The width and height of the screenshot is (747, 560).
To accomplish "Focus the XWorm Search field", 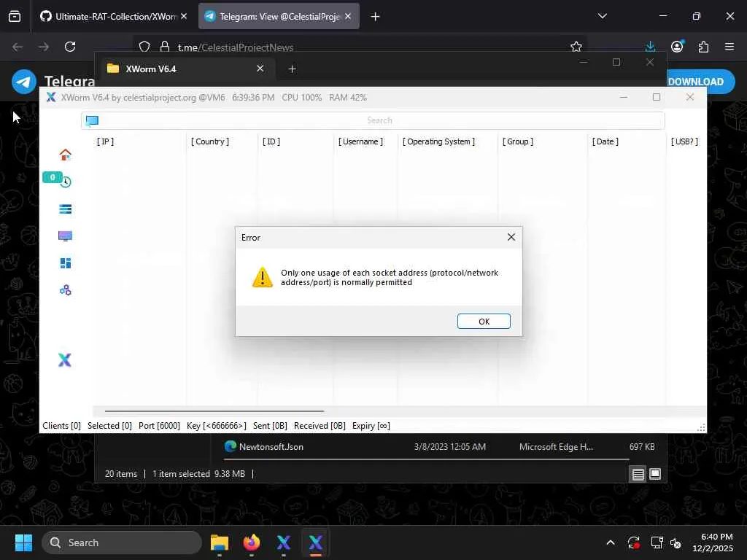I will pyautogui.click(x=373, y=120).
